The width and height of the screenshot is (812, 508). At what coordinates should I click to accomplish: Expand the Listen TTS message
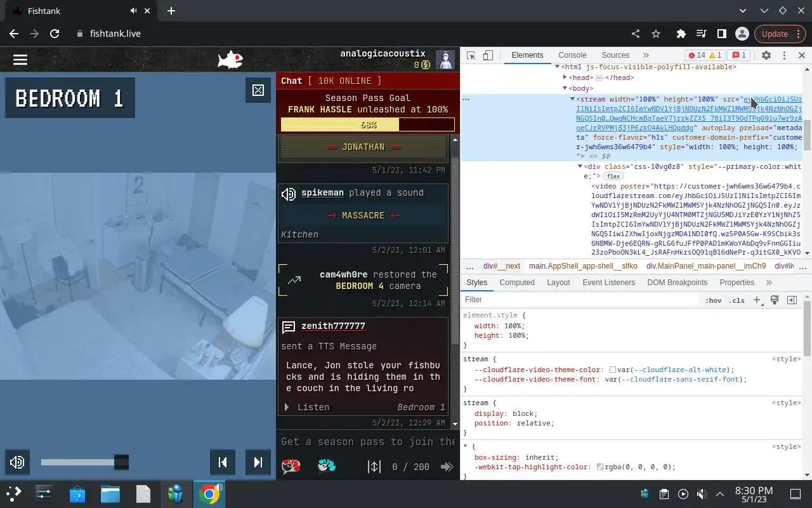tap(306, 407)
